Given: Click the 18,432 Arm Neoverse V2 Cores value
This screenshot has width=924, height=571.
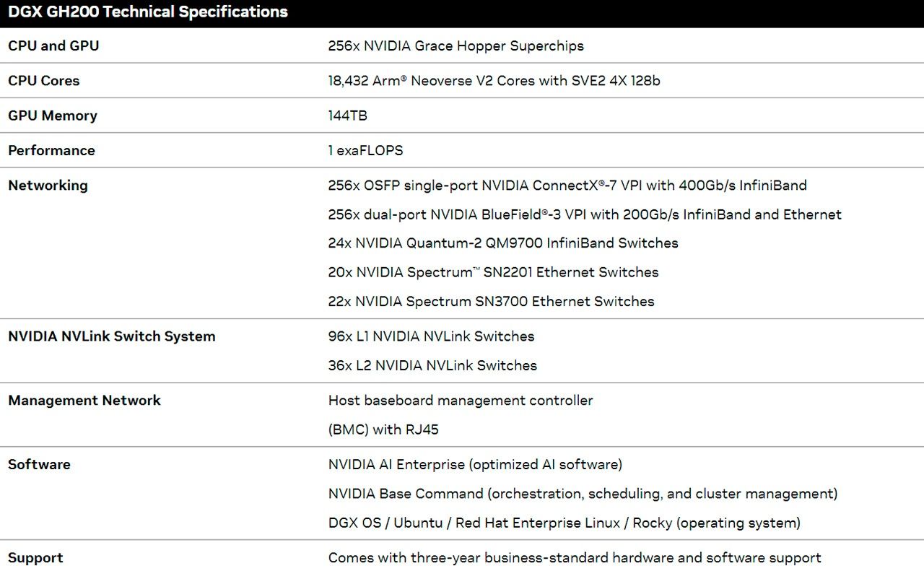Looking at the screenshot, I should click(494, 81).
